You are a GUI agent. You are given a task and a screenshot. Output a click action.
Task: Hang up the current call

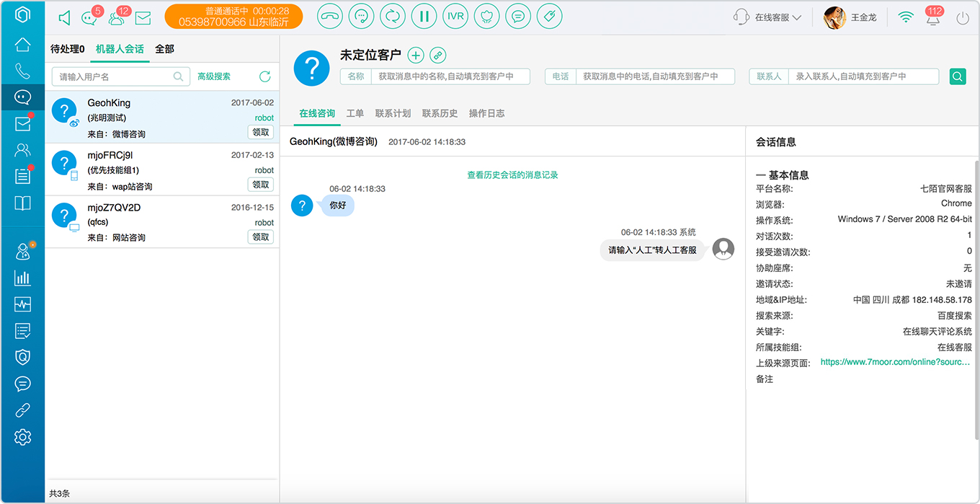pos(329,17)
